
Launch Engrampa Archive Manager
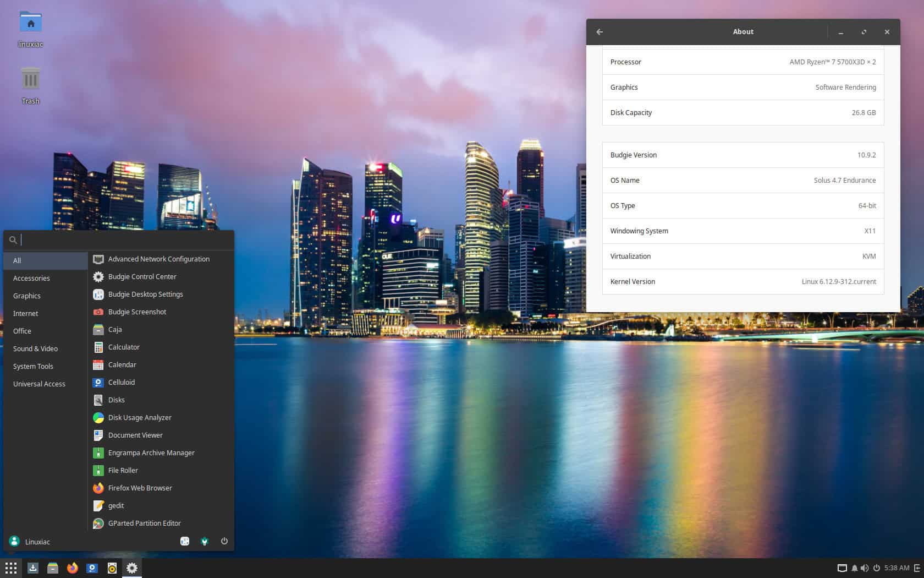coord(151,452)
